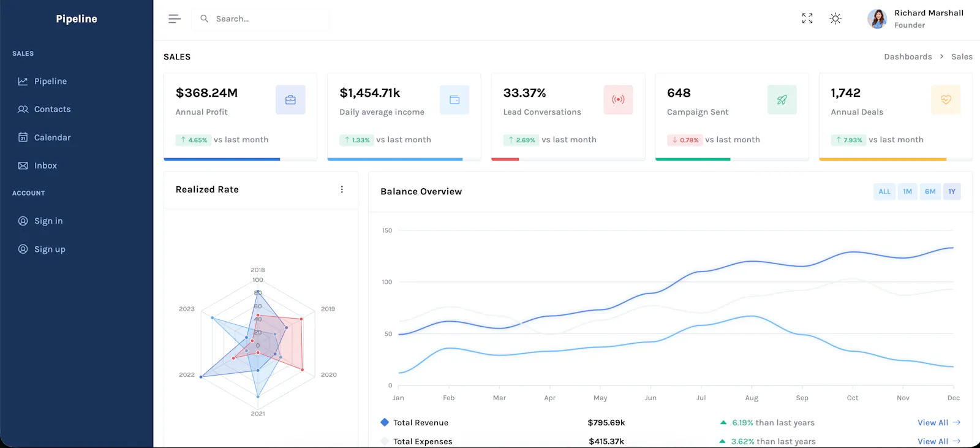Image resolution: width=980 pixels, height=448 pixels.
Task: Click the Sales breadcrumb item
Action: [962, 56]
